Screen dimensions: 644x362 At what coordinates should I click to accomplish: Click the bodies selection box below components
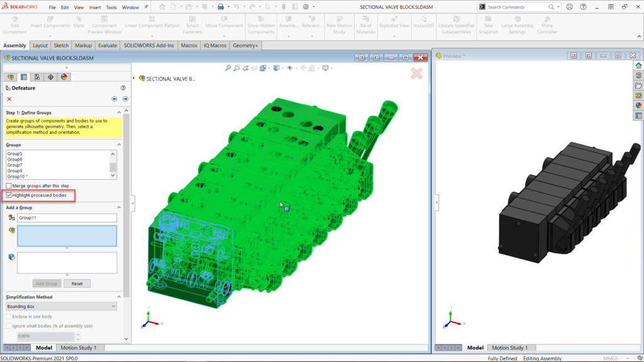tap(67, 263)
